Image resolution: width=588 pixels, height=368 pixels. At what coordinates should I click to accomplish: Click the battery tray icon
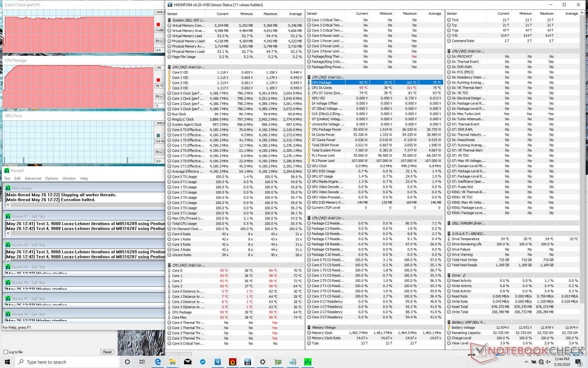[533, 362]
